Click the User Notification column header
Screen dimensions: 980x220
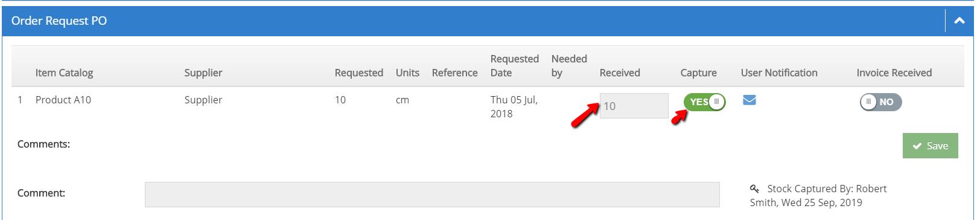pyautogui.click(x=779, y=73)
